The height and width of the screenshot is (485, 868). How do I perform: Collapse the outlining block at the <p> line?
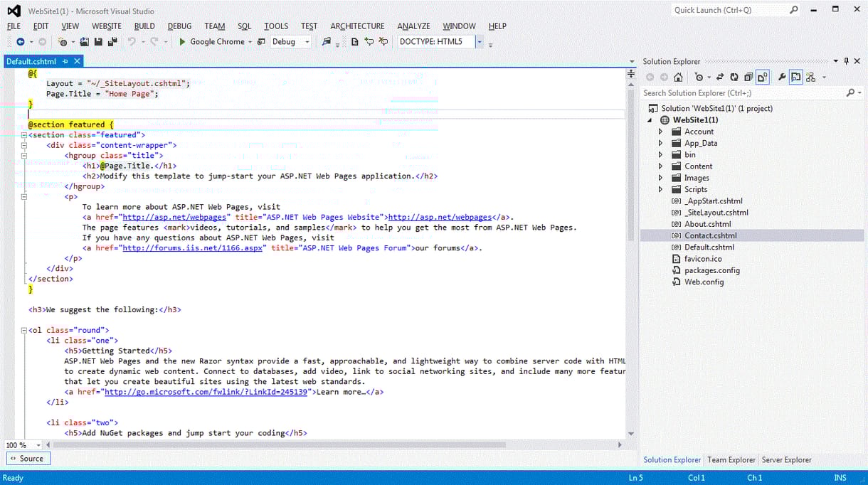(24, 197)
